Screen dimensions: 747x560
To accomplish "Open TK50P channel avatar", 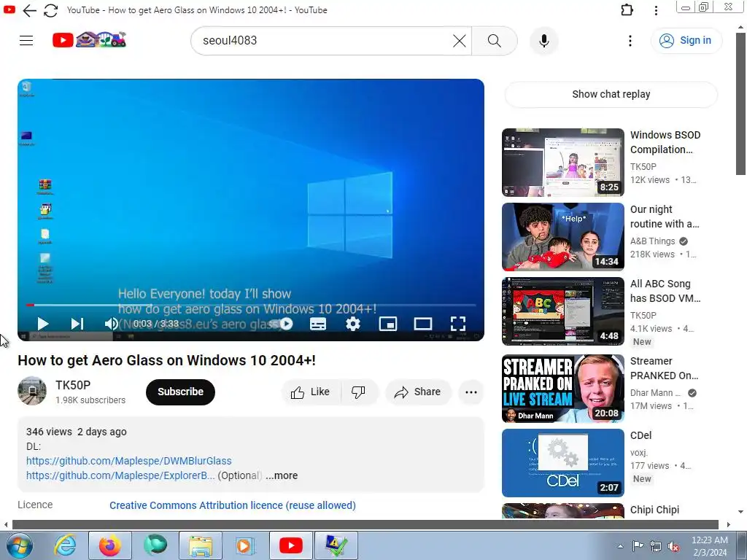I will (32, 391).
